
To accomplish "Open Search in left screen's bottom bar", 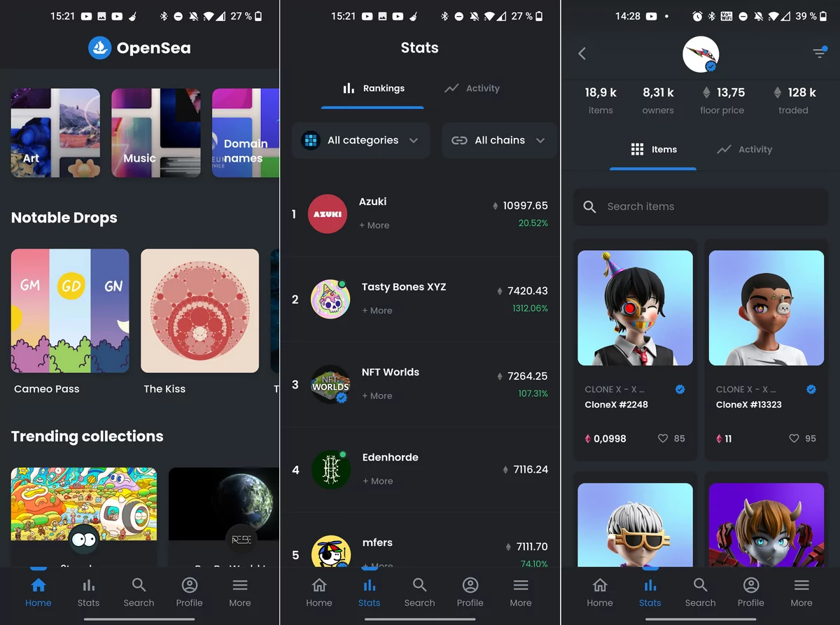I will pyautogui.click(x=139, y=592).
